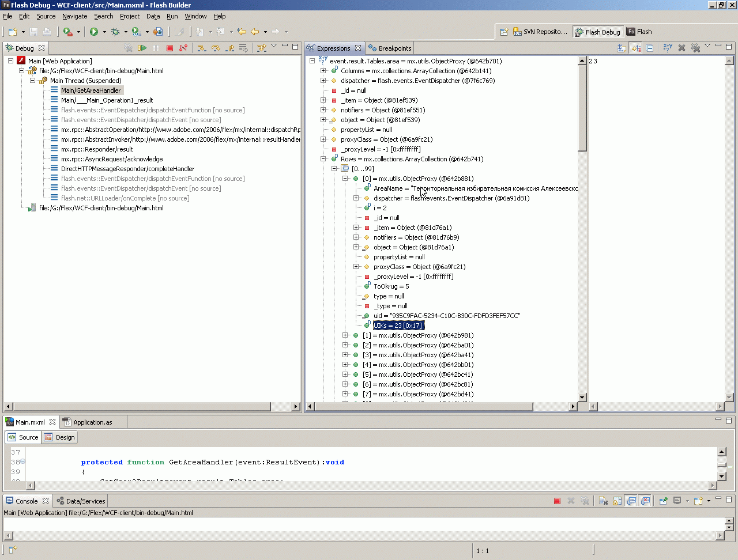Expand the Columns ArrayCollection node

pos(323,71)
